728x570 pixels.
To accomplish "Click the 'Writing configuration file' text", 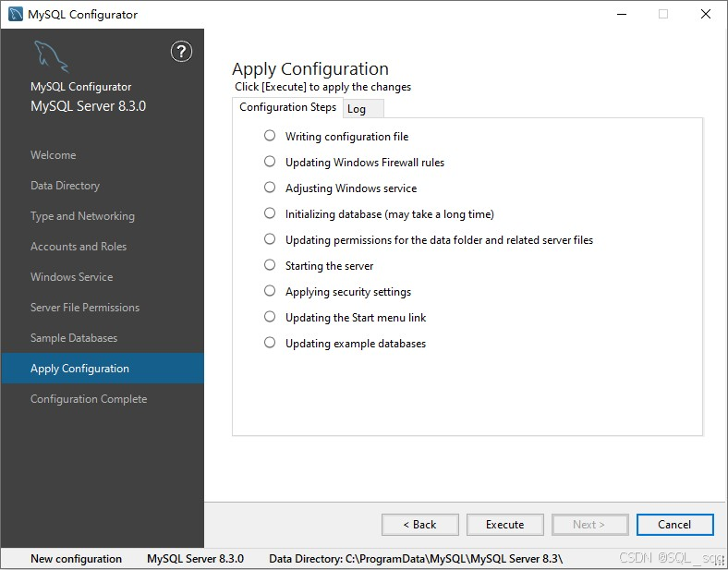I will click(x=346, y=137).
